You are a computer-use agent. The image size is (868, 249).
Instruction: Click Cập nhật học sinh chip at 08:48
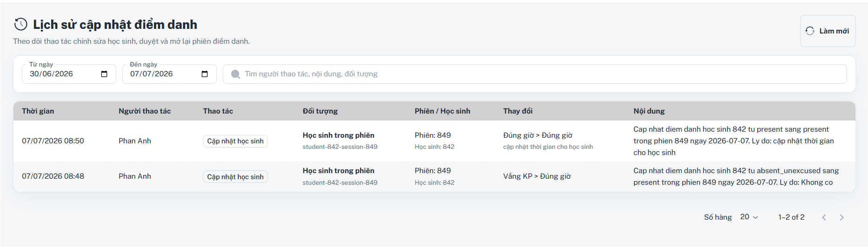(235, 177)
